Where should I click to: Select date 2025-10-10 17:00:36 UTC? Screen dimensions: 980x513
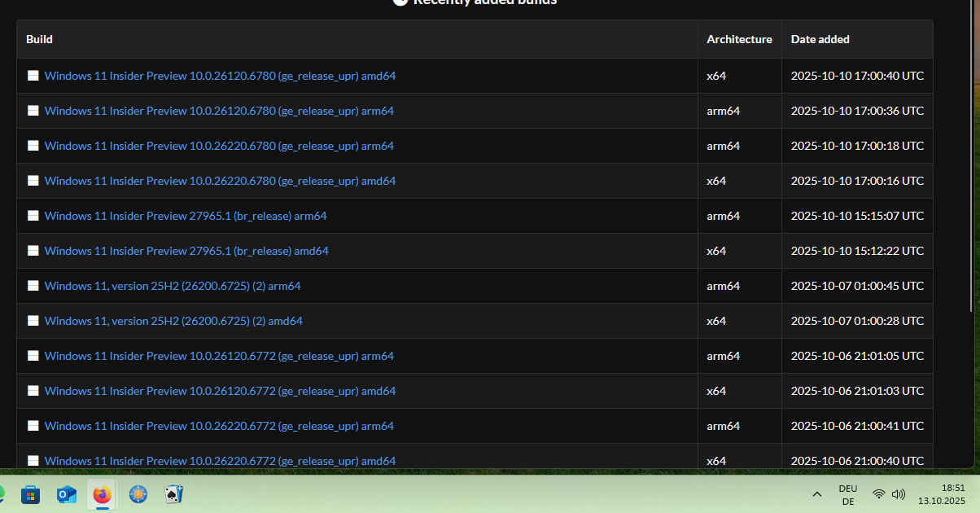pos(857,111)
